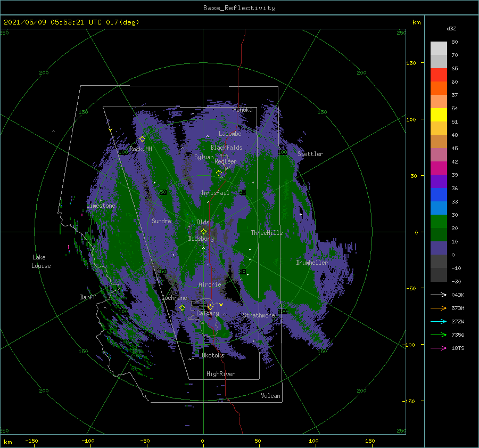Click white plus marker north of Drumheller
The image size is (479, 448).
(x=301, y=214)
